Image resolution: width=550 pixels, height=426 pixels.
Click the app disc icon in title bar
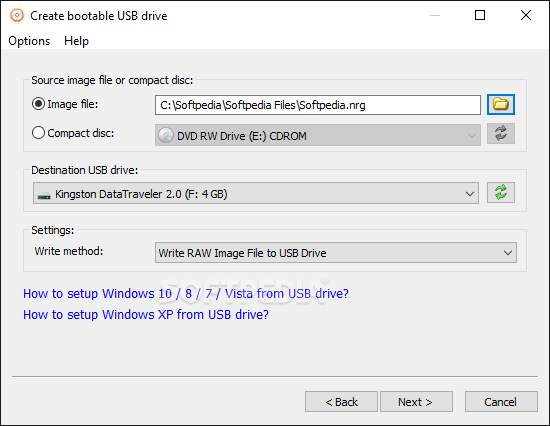coord(16,15)
